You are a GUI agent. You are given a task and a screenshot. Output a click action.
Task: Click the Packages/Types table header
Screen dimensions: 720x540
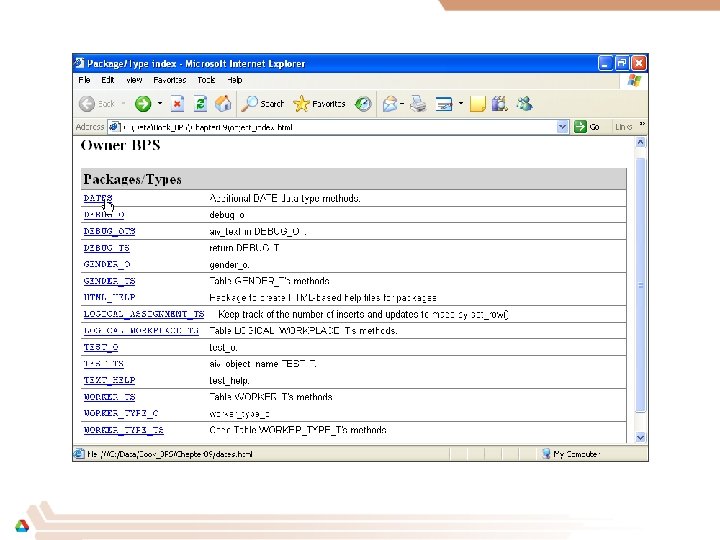[354, 179]
